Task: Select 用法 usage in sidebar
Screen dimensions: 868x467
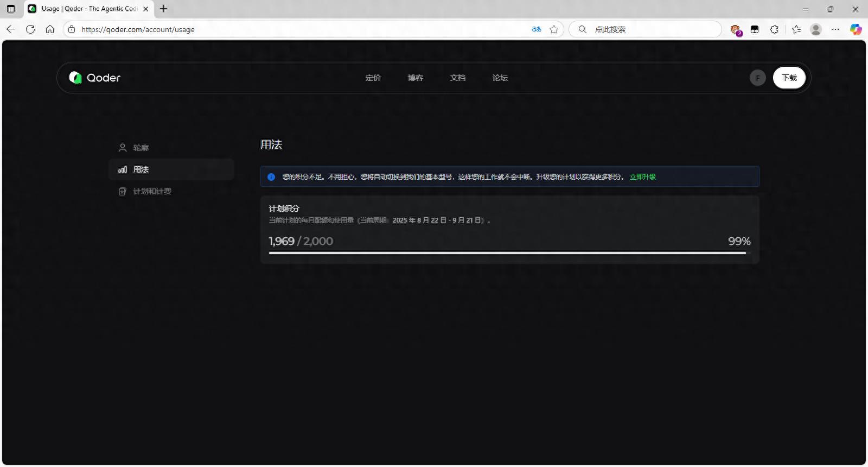Action: click(x=171, y=169)
